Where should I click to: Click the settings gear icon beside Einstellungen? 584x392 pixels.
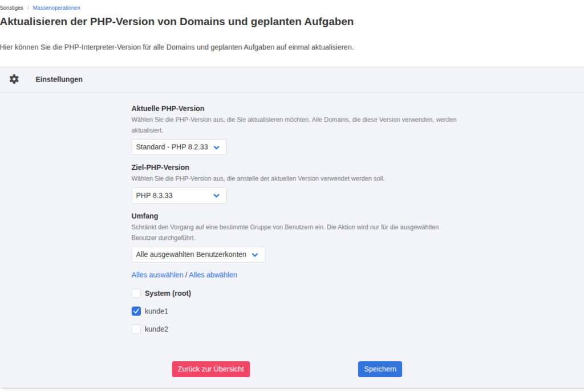(x=14, y=79)
